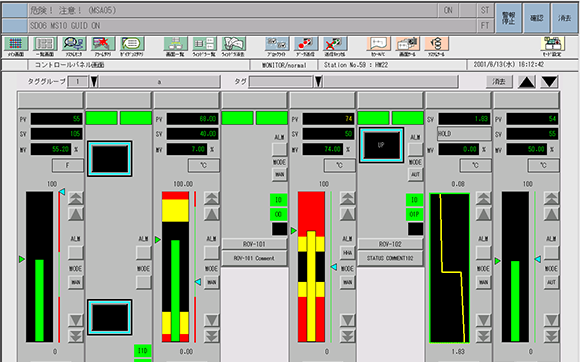The width and height of the screenshot is (580, 362).
Task: Click the ROV-101 label button
Action: point(254,244)
